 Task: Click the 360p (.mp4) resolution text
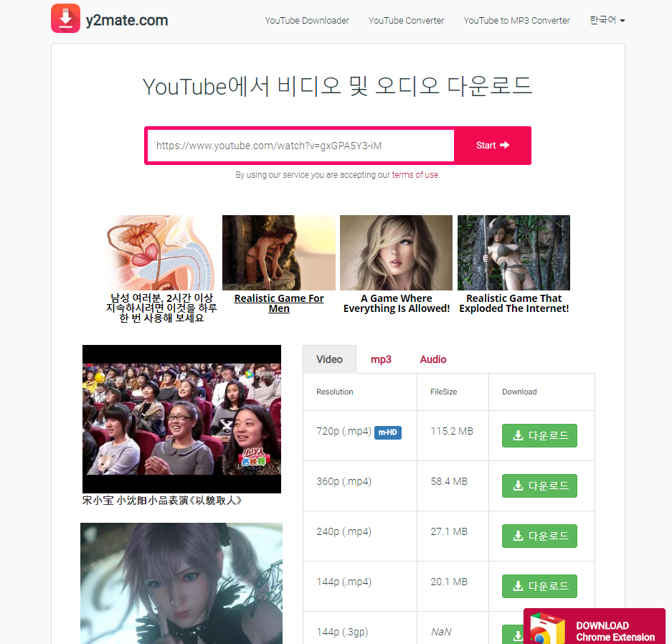point(344,482)
